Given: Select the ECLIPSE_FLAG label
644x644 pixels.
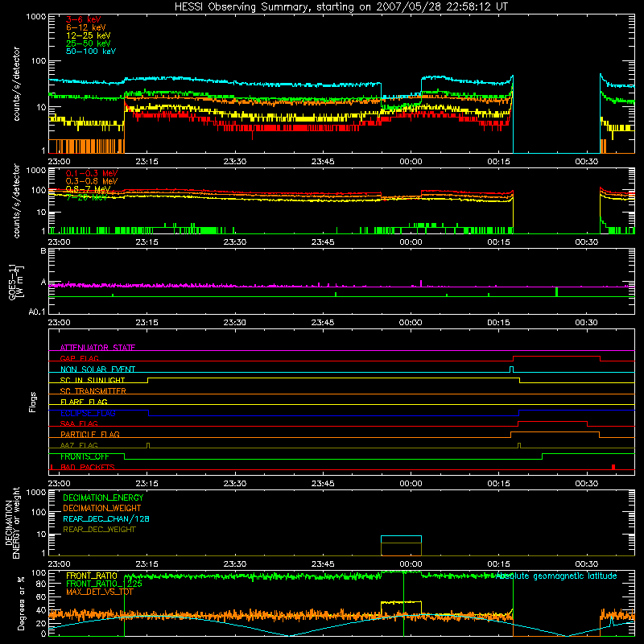Looking at the screenshot, I should pos(88,413).
